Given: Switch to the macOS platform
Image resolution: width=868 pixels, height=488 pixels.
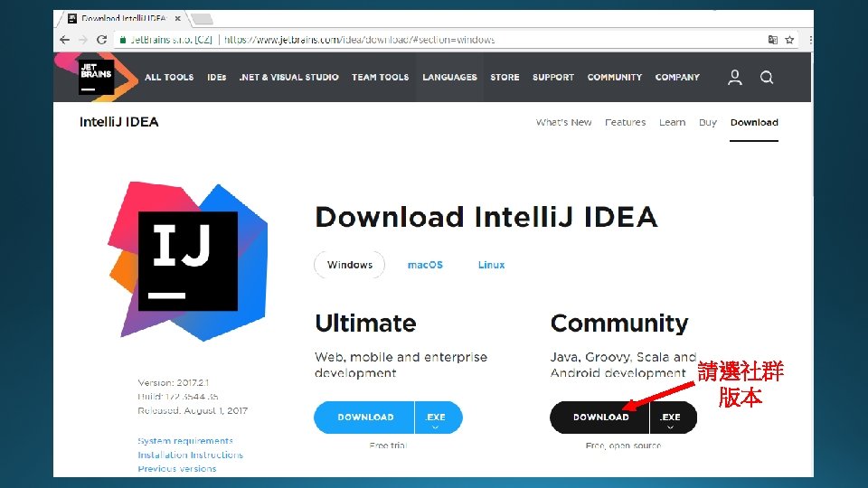Looking at the screenshot, I should point(425,265).
